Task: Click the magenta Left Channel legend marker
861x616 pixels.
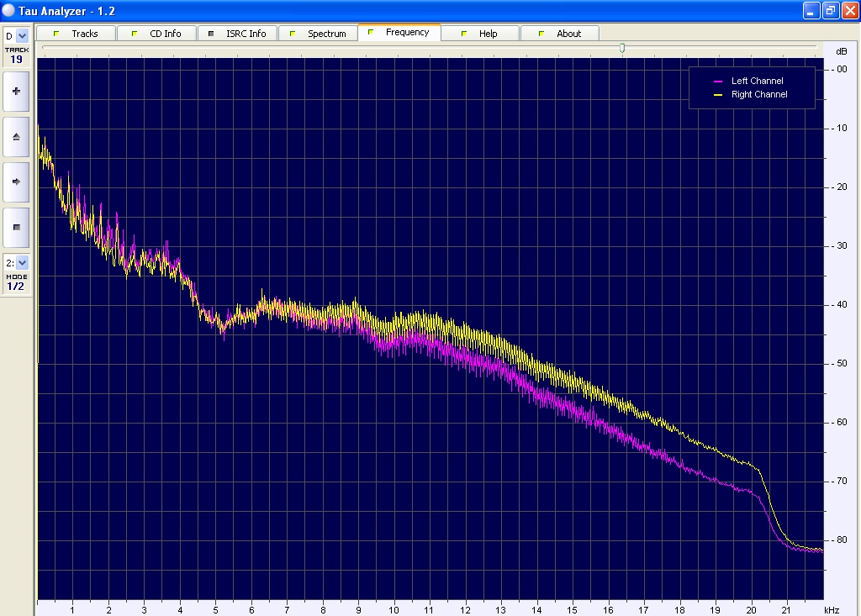Action: 718,82
